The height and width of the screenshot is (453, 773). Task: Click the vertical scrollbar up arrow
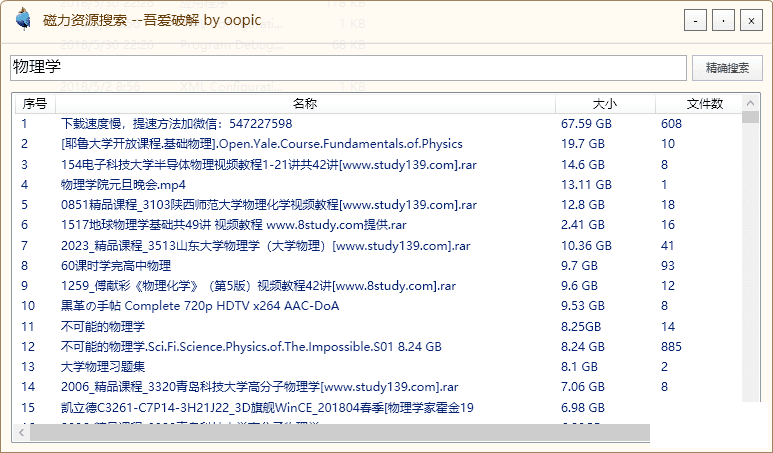(x=750, y=118)
